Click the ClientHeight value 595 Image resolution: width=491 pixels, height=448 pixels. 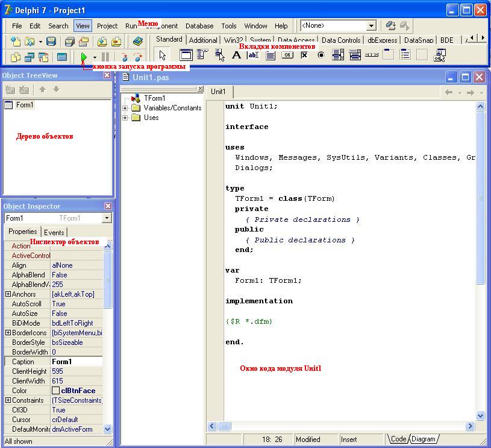77,371
